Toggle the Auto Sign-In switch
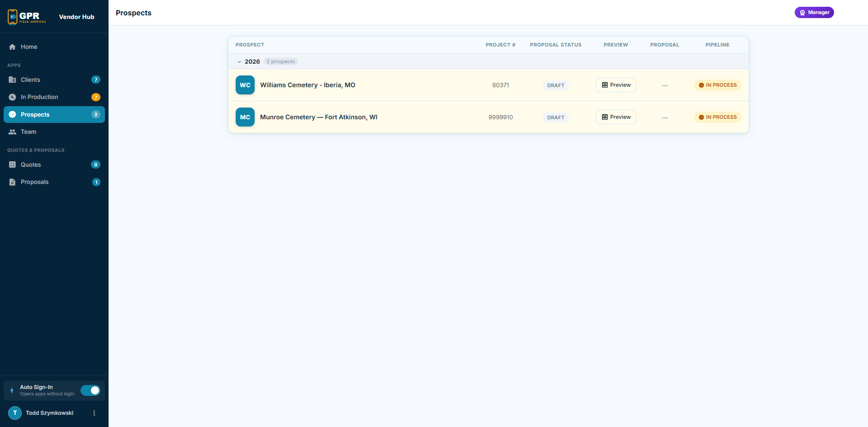Viewport: 868px width, 427px height. 90,390
